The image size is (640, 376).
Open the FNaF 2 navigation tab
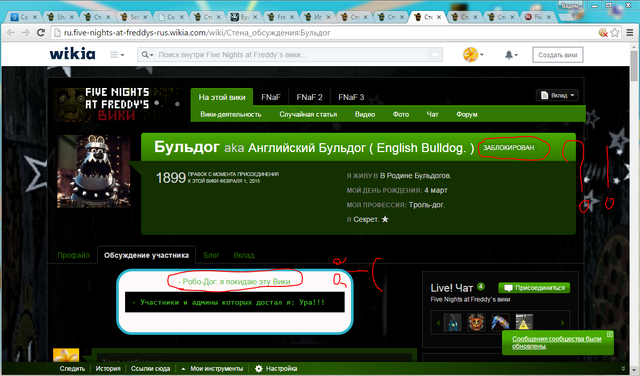(x=309, y=97)
